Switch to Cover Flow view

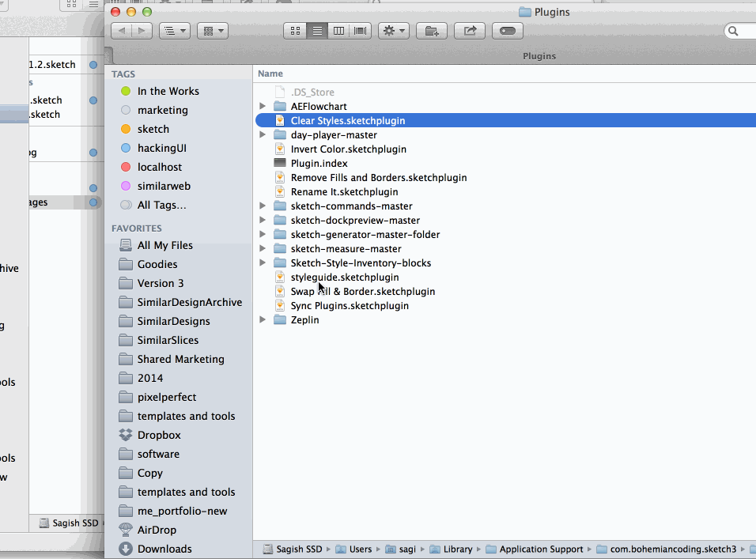click(361, 31)
